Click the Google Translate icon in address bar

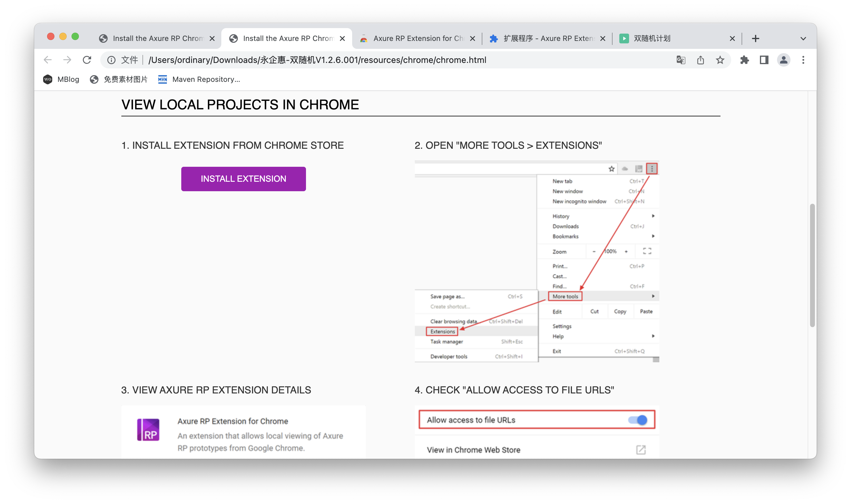point(680,60)
